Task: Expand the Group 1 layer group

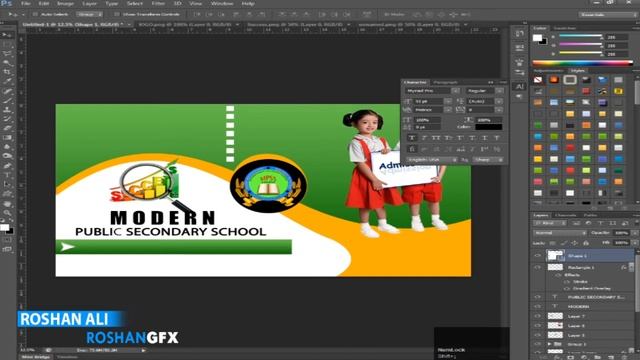Action: (x=550, y=344)
